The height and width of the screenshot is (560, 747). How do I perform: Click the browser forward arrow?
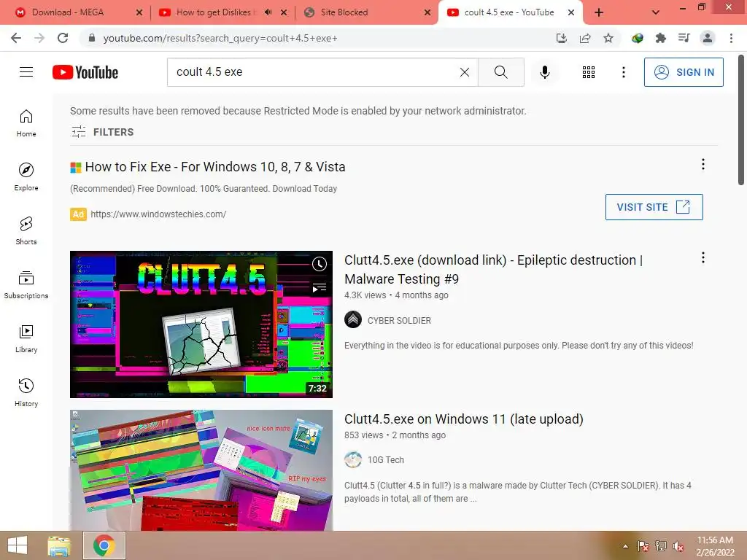(x=39, y=38)
